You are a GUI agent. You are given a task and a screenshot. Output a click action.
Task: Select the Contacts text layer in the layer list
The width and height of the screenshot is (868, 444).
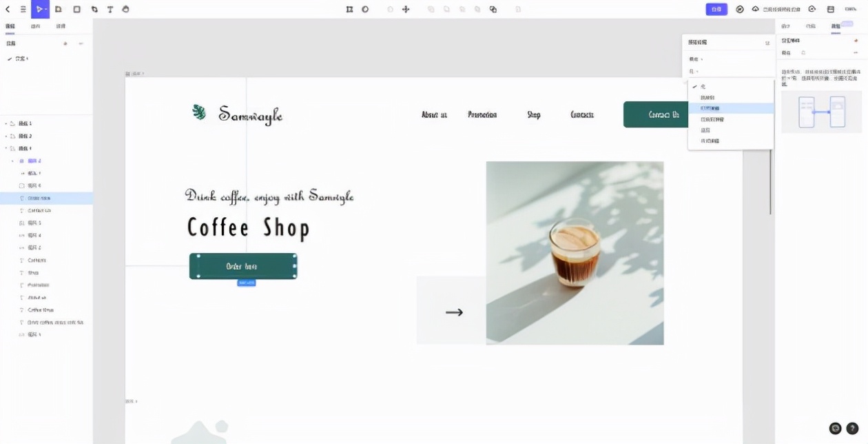point(37,261)
